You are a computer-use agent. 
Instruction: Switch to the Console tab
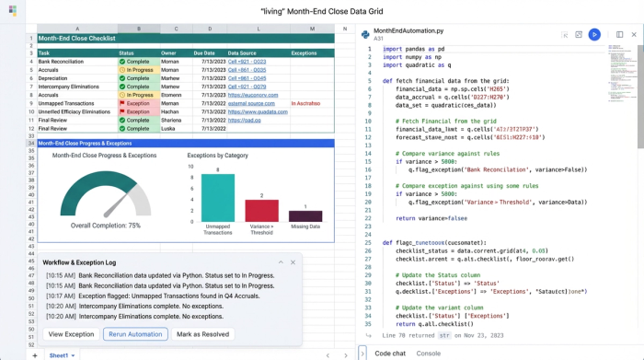(x=429, y=354)
